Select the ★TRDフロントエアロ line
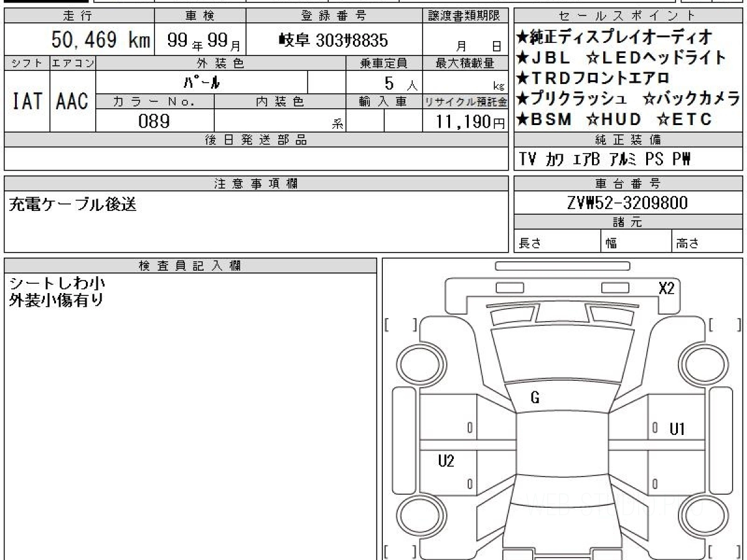Viewport: 747px width, 560px height. click(x=593, y=78)
